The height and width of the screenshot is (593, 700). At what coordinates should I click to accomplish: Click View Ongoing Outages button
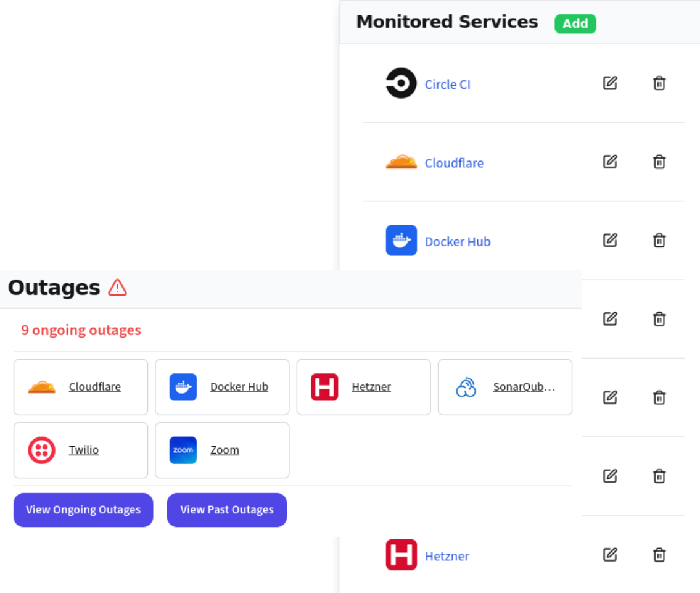point(83,510)
